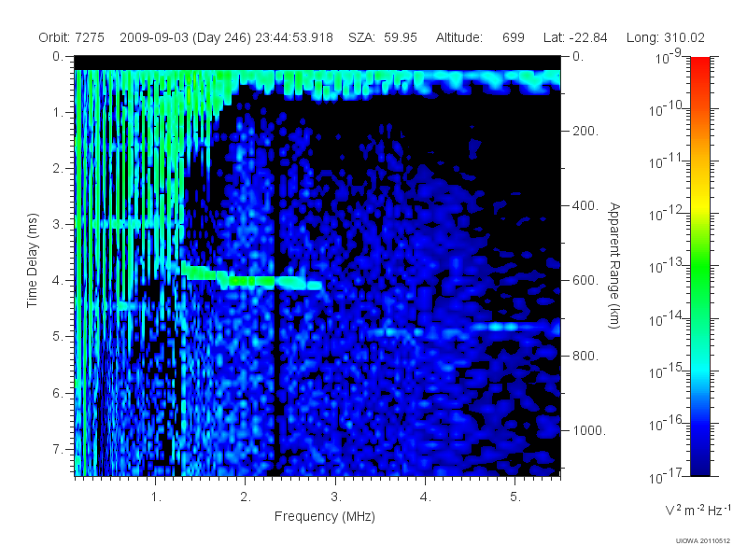Click the apparent range label '200.'

pyautogui.click(x=585, y=131)
